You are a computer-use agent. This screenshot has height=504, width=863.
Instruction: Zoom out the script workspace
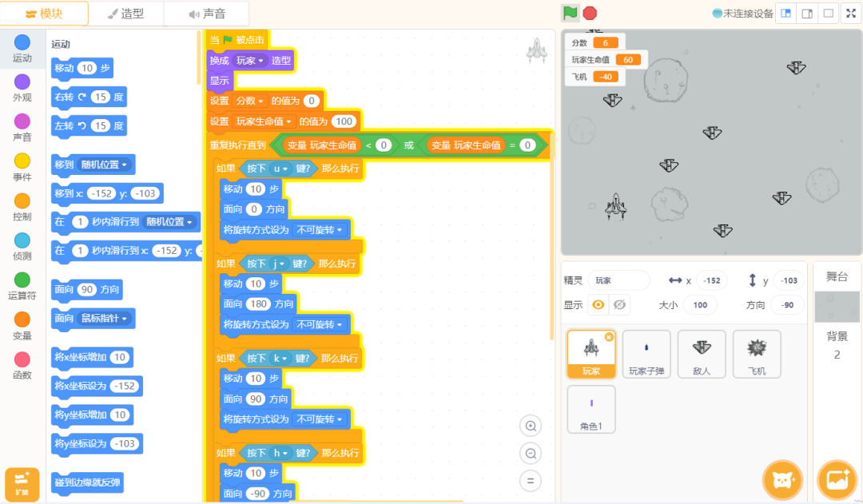[531, 454]
